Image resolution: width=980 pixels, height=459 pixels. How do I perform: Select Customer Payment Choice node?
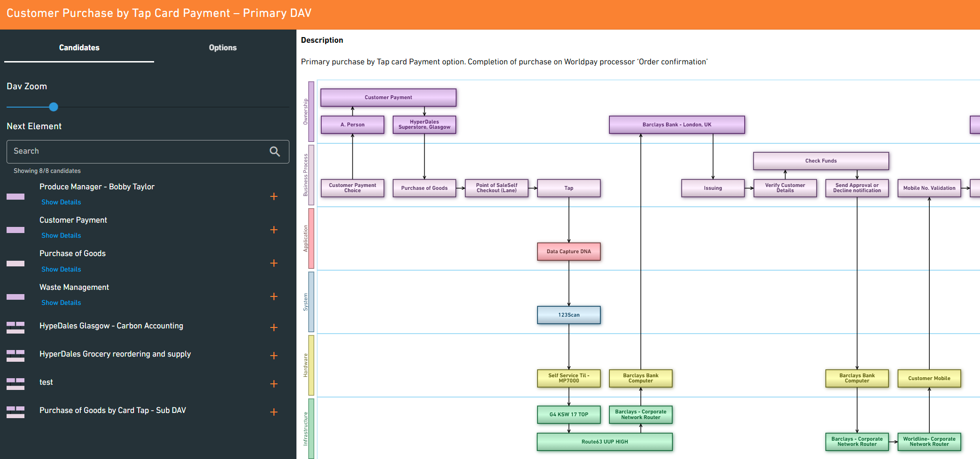(x=352, y=188)
